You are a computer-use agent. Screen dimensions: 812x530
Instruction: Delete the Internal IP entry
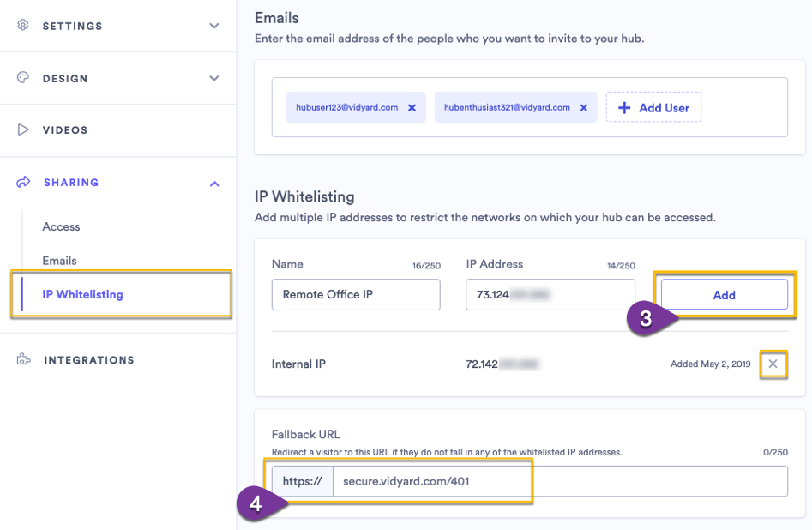point(773,364)
